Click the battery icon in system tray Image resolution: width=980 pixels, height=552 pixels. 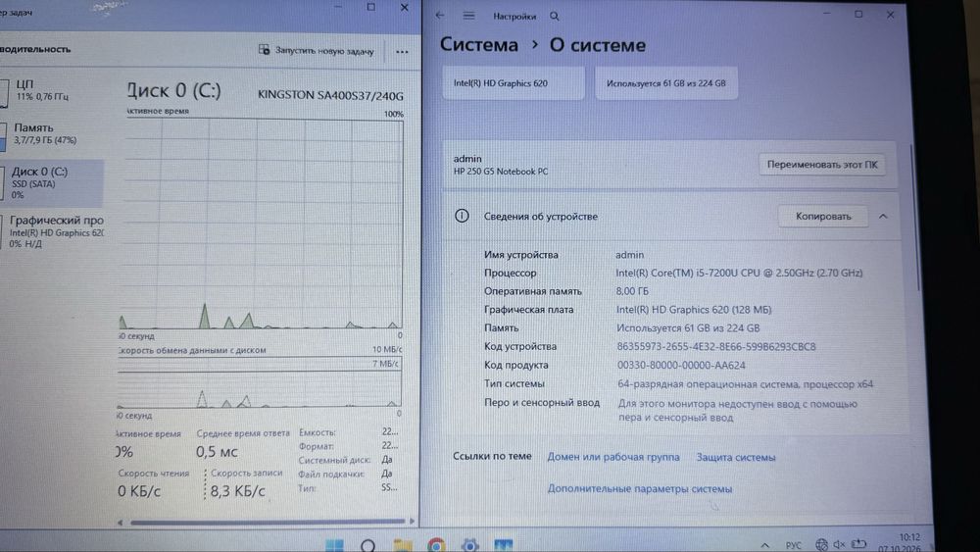coord(859,544)
